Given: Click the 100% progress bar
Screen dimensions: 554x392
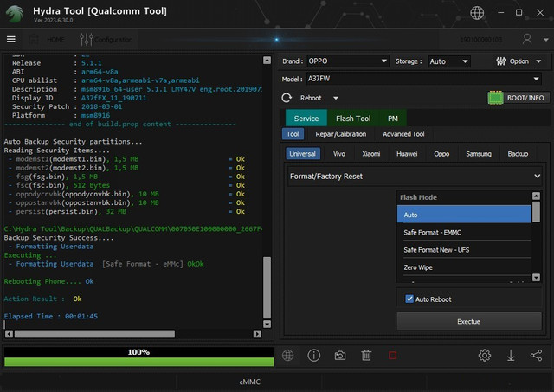Looking at the screenshot, I should (138, 357).
